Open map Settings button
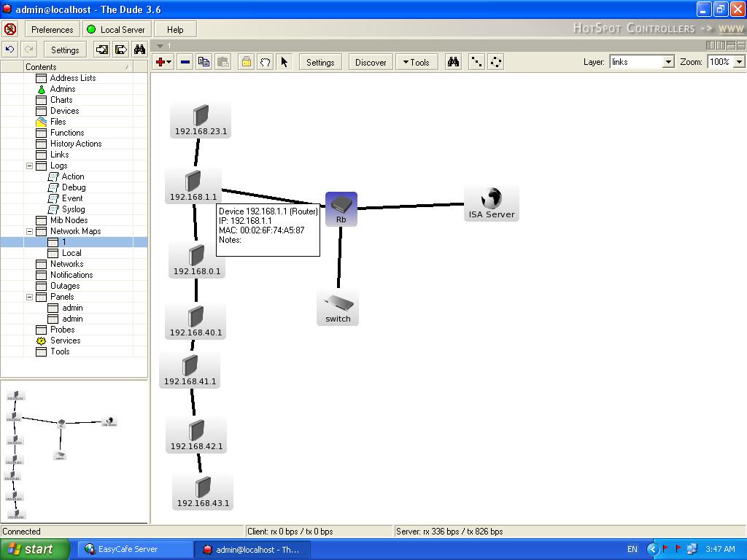The height and width of the screenshot is (560, 747). (320, 63)
